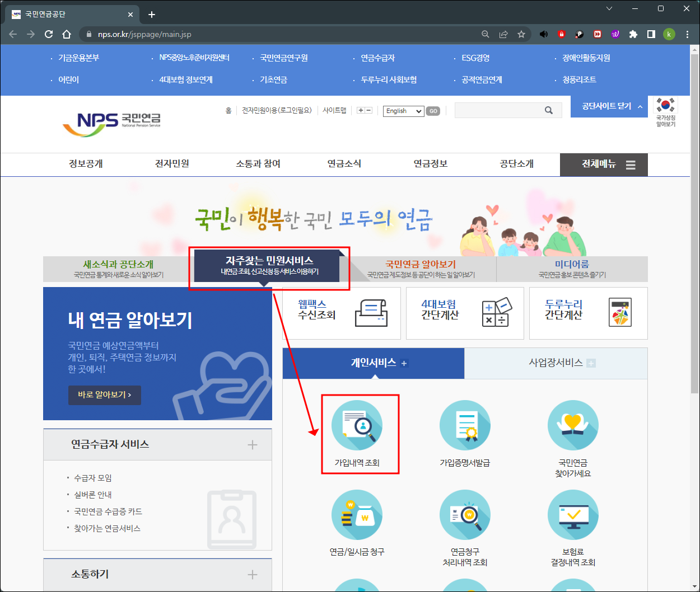Open 국가상징 알아보기 flag icon
The width and height of the screenshot is (700, 592).
point(665,112)
